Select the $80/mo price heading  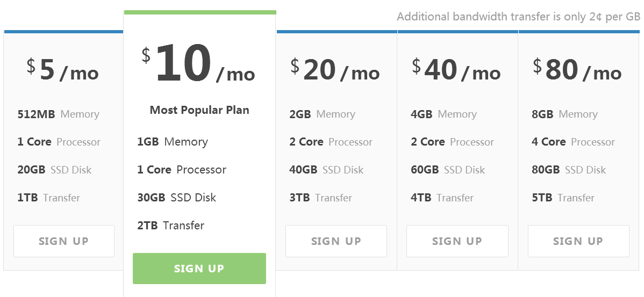577,70
